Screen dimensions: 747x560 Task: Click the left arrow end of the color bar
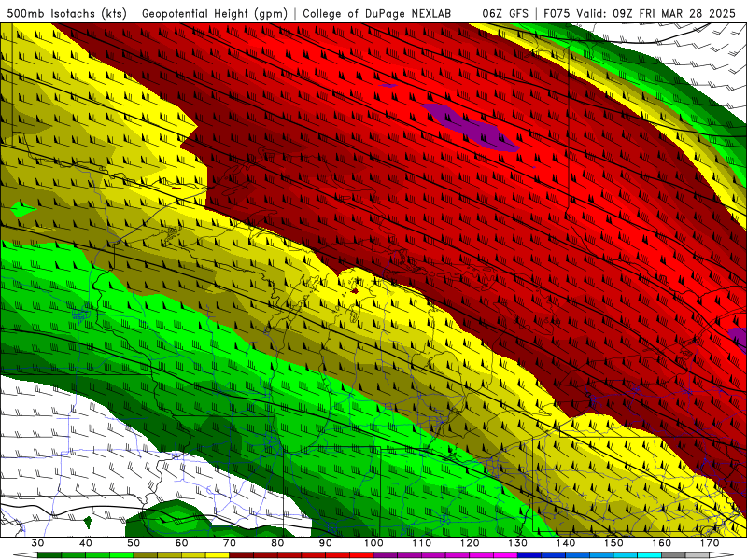(25, 555)
